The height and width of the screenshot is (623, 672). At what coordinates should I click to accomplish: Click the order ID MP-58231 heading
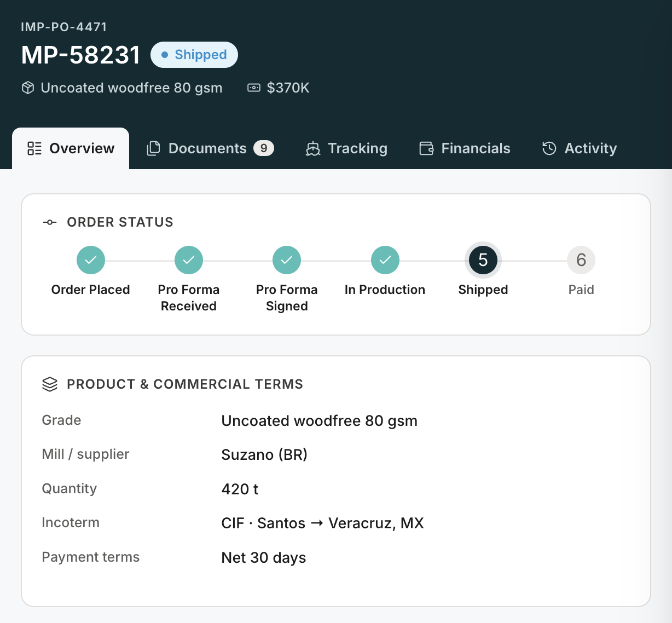80,55
